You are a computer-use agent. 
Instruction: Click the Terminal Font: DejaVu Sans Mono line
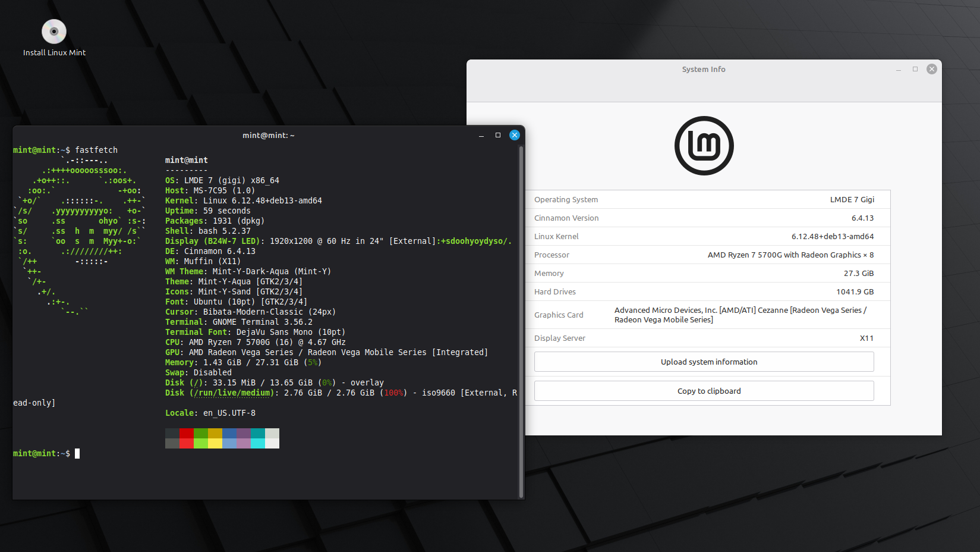point(255,332)
